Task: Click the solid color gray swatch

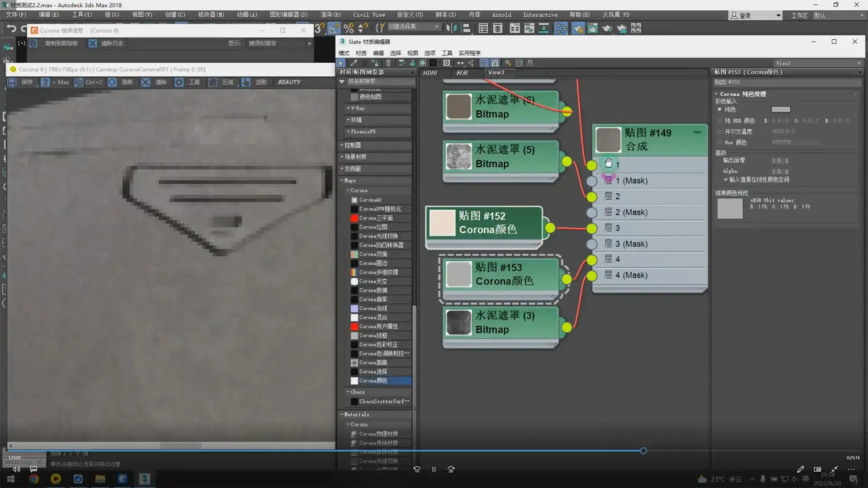Action: 780,109
